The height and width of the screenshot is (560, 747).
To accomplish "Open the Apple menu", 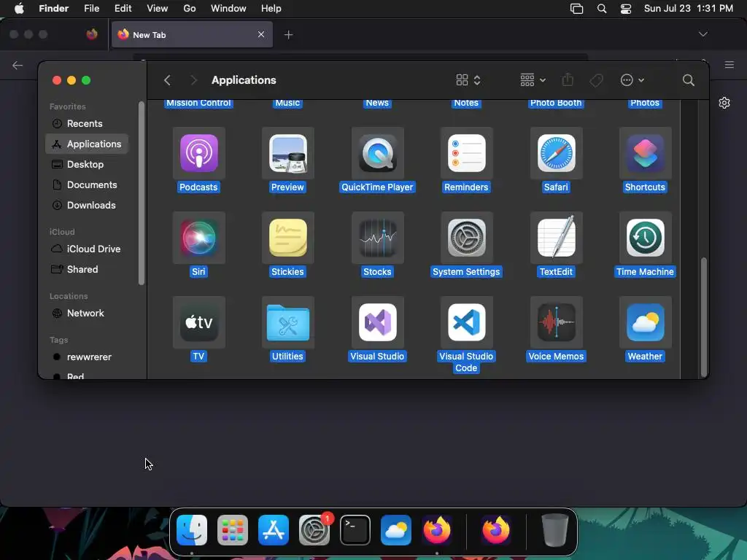I will (19, 9).
